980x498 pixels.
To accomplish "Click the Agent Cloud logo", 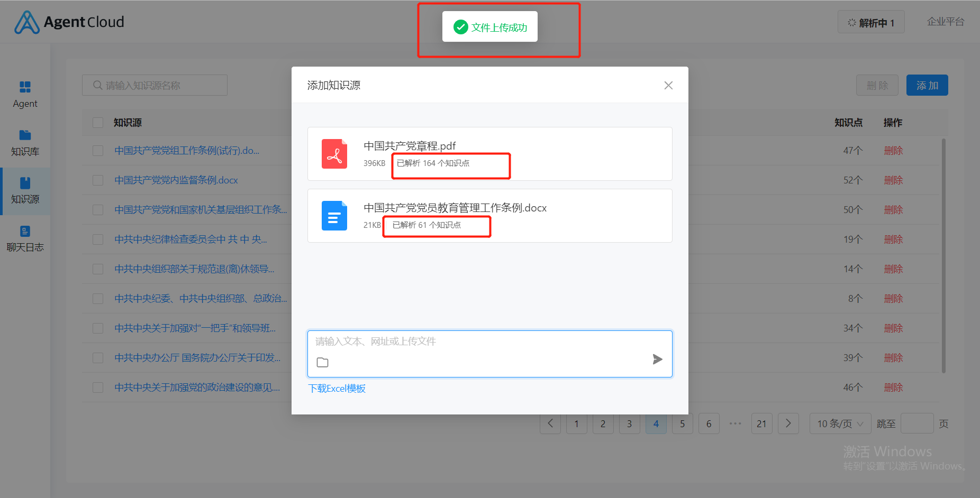I will tap(69, 22).
